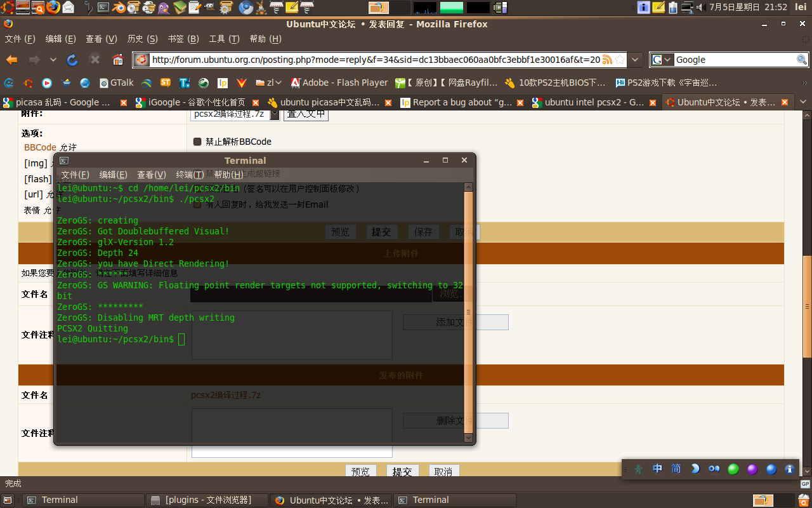Click bottom 提交 submit button
Image resolution: width=812 pixels, height=508 pixels.
pos(402,472)
